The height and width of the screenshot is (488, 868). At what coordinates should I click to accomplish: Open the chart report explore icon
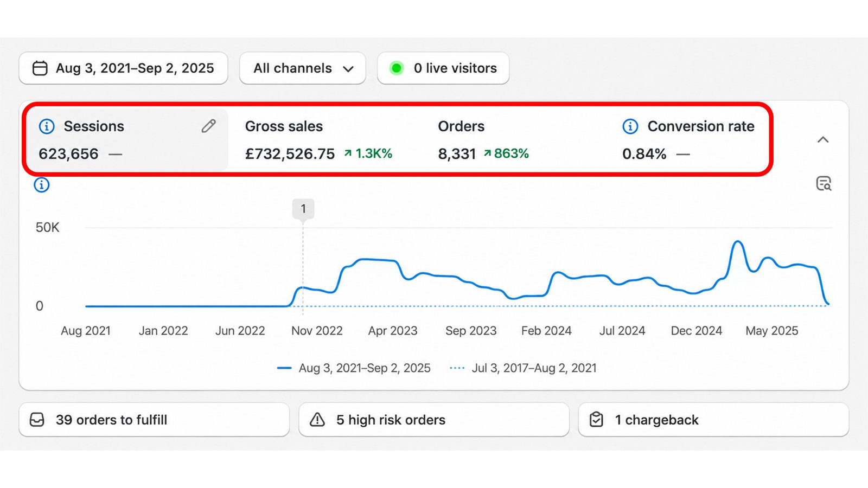(824, 184)
